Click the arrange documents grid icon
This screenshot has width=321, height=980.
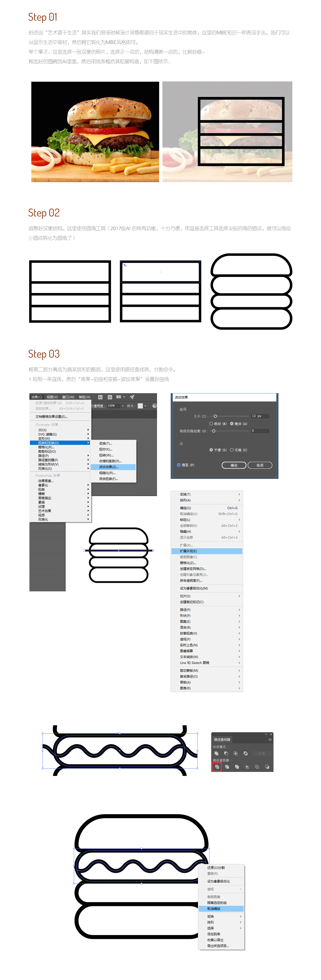click(119, 397)
